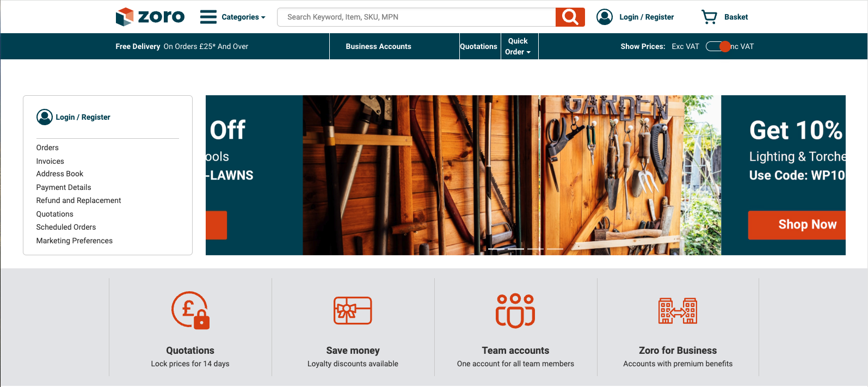Select the second carousel slide indicator
This screenshot has width=868, height=387.
point(515,249)
